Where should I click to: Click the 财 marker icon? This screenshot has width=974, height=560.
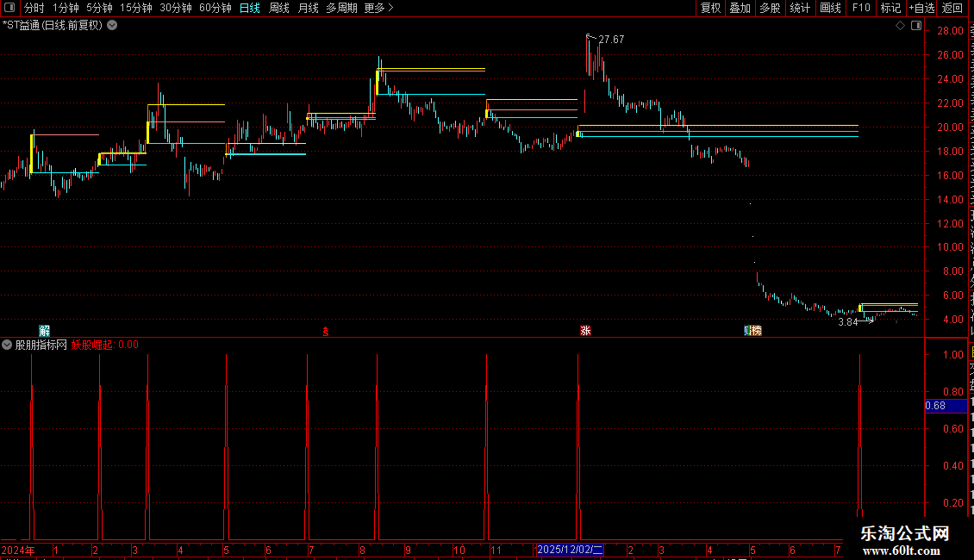pyautogui.click(x=747, y=330)
